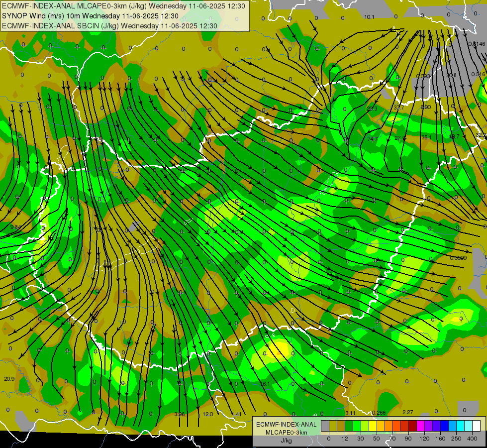
Task: Click the legend scale value 400
Action: pos(472,439)
